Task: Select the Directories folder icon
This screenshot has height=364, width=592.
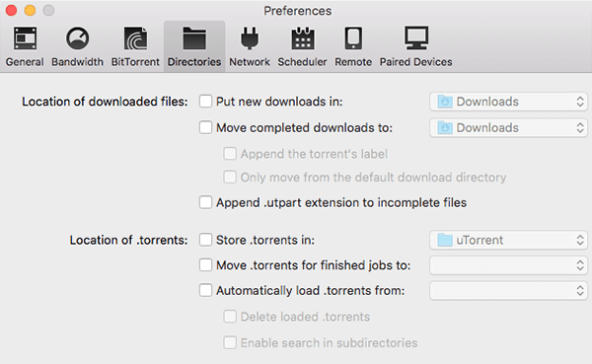Action: (194, 38)
